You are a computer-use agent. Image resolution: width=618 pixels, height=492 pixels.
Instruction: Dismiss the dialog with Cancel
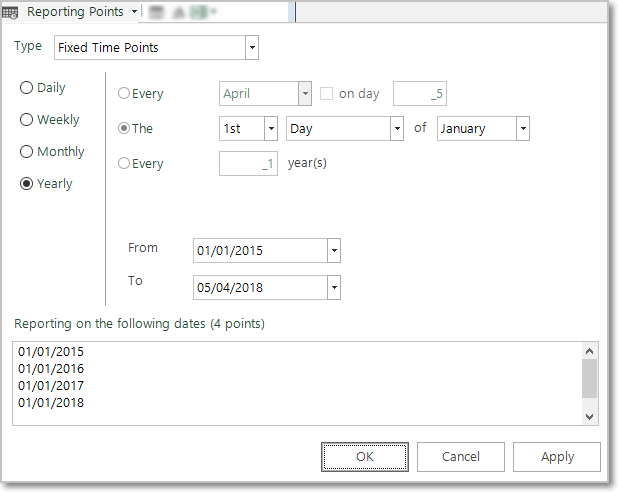click(x=461, y=457)
